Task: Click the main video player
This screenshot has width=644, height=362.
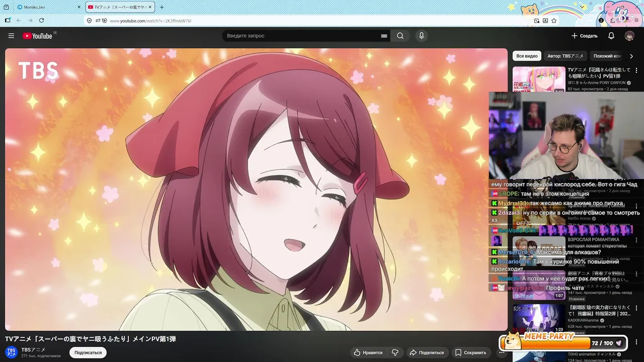Action: coord(256,189)
